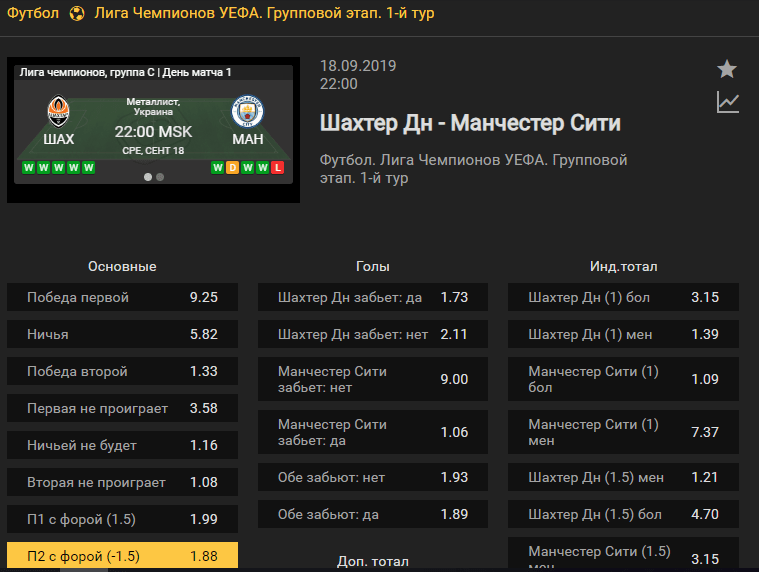Select Шахтер Дн (1.5) бол 4.70
Viewport: 759px width, 572px height.
(x=623, y=514)
